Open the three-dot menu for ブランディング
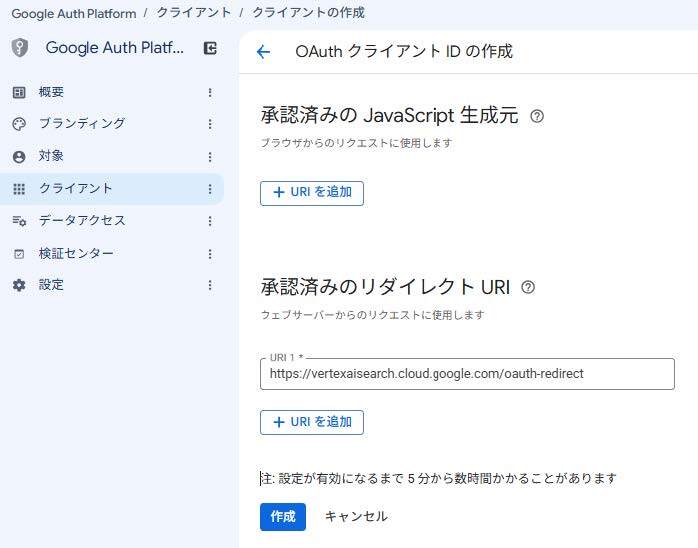Viewport: 698px width, 548px height. (x=210, y=124)
